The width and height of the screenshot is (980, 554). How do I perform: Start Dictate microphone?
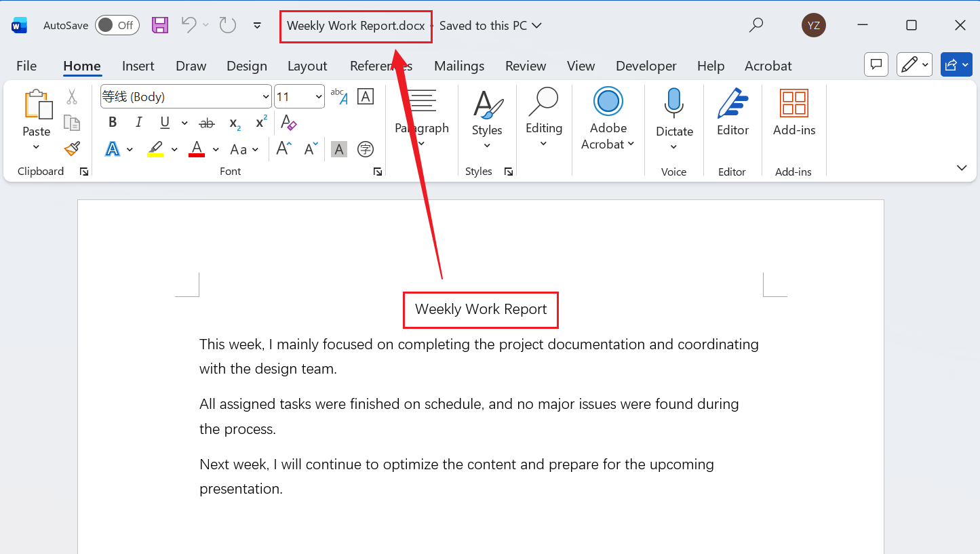coord(674,104)
